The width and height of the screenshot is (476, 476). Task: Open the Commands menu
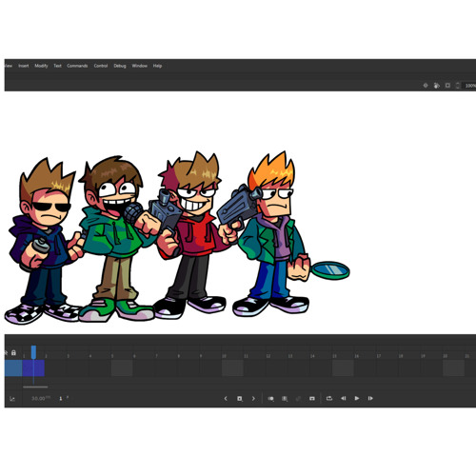(x=77, y=66)
